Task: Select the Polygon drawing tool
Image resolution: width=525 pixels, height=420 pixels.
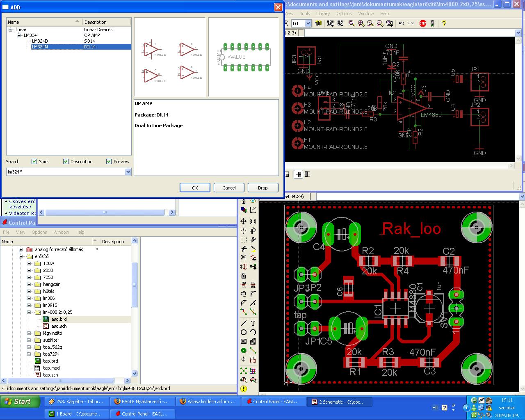Action: pos(253,341)
